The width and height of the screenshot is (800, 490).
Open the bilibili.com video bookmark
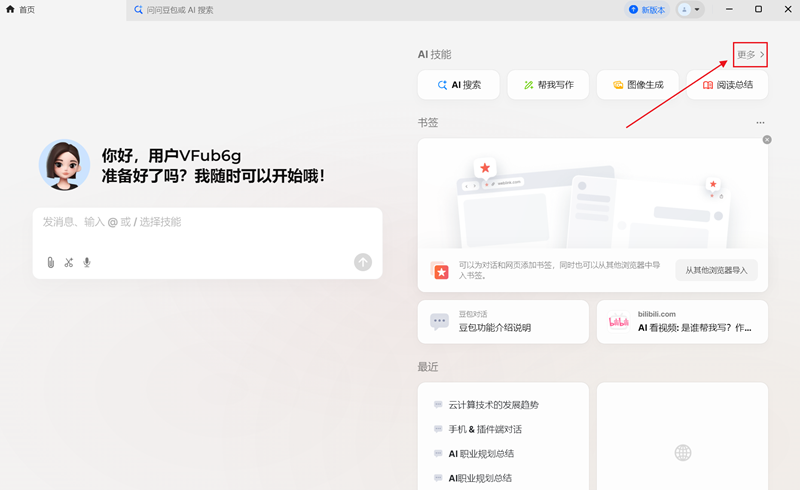[x=682, y=322]
